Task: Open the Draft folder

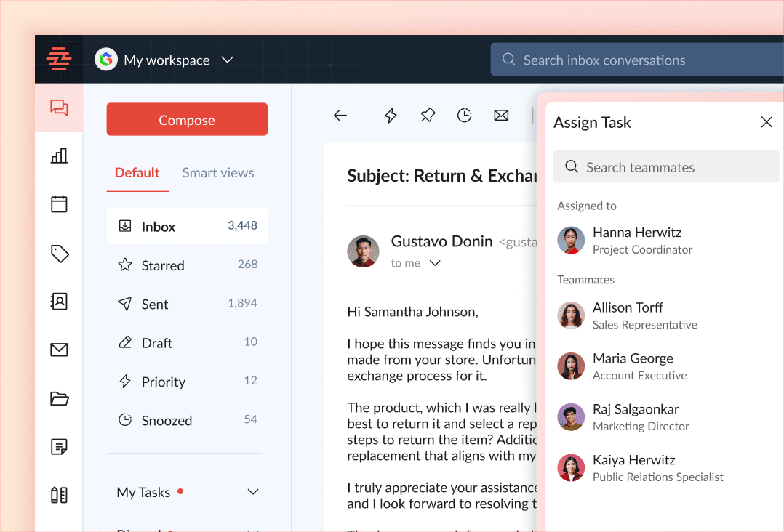Action: click(187, 343)
